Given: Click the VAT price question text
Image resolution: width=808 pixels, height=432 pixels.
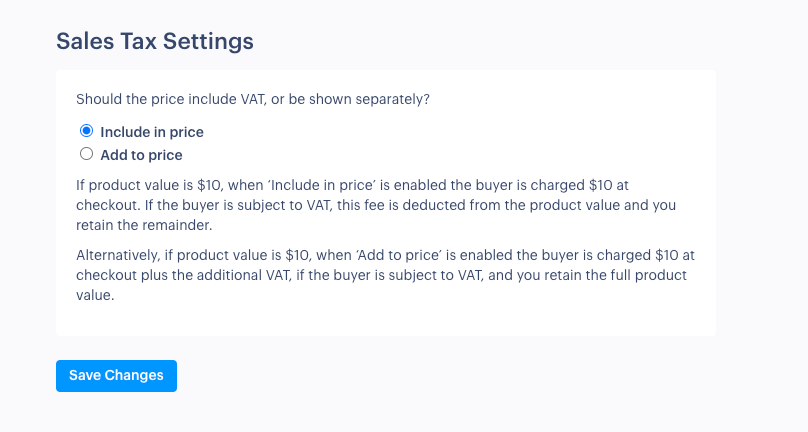Looking at the screenshot, I should pos(253,99).
